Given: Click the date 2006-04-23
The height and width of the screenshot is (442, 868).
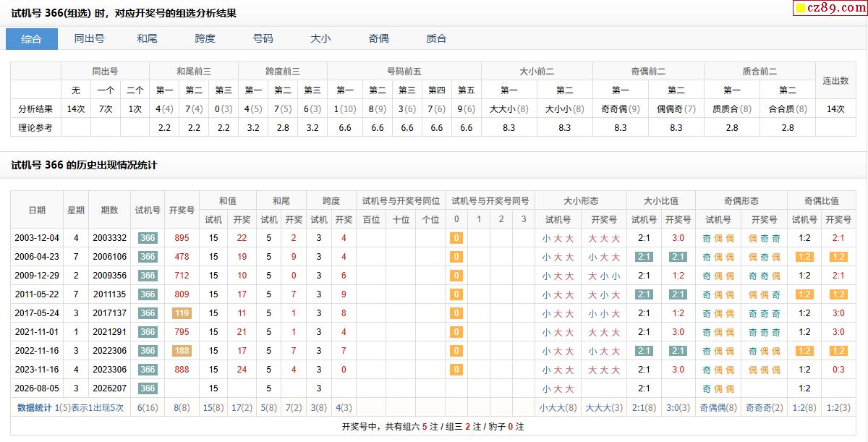Looking at the screenshot, I should coord(37,257).
